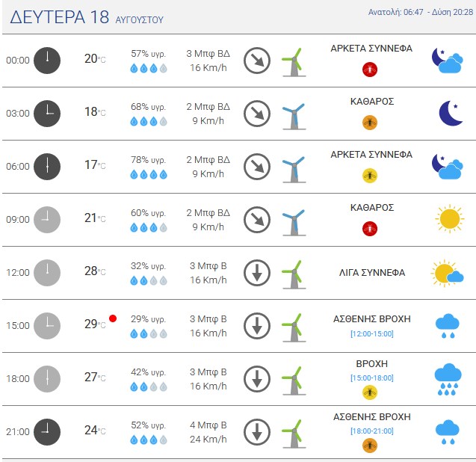Click the sunrise and sunset times text
Viewport: 476px width, 462px height.
(421, 12)
